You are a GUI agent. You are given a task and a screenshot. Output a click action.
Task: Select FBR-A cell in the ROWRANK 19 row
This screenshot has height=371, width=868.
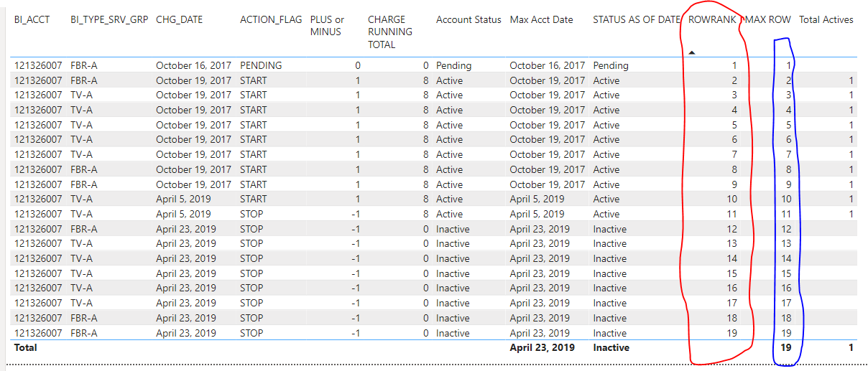(x=84, y=333)
